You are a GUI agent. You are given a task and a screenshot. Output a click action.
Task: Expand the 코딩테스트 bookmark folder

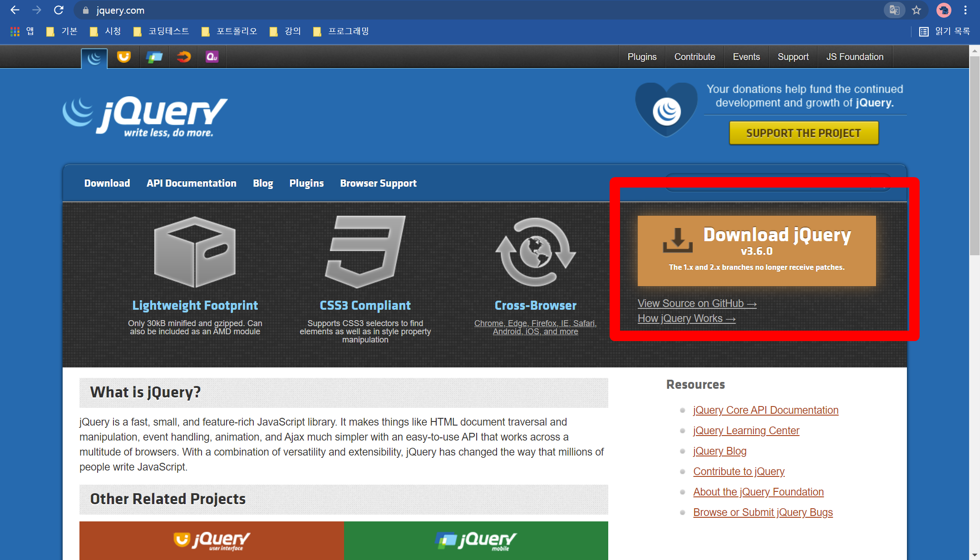click(162, 31)
